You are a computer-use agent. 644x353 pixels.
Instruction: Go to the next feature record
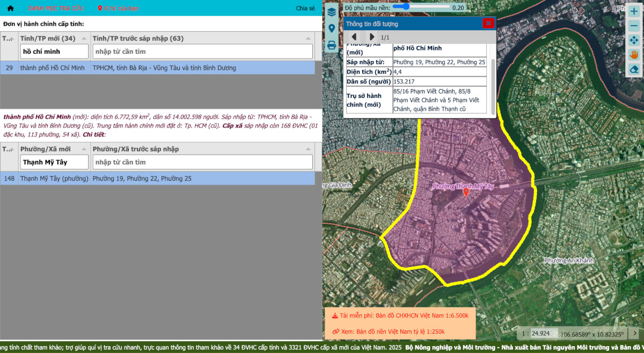pos(371,37)
